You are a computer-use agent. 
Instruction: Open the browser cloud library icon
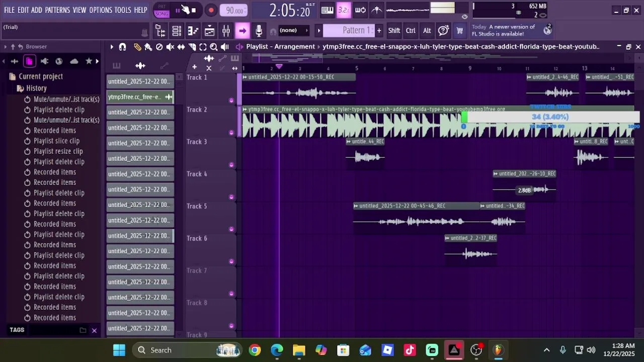tap(74, 61)
